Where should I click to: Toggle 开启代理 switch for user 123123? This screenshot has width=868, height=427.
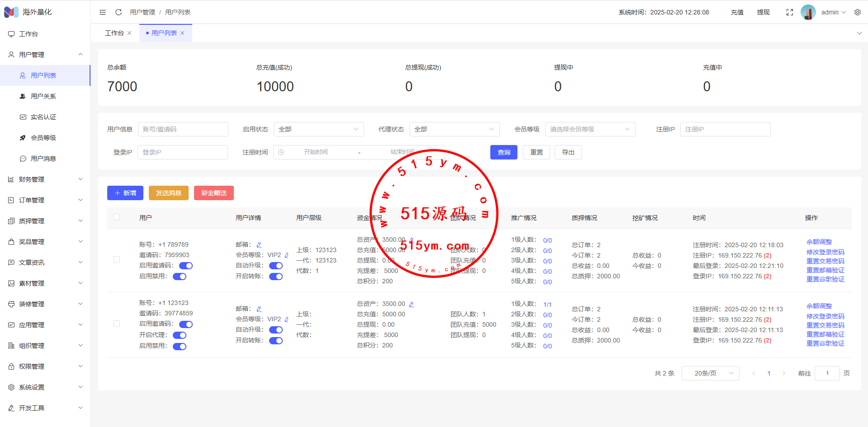[x=180, y=335]
